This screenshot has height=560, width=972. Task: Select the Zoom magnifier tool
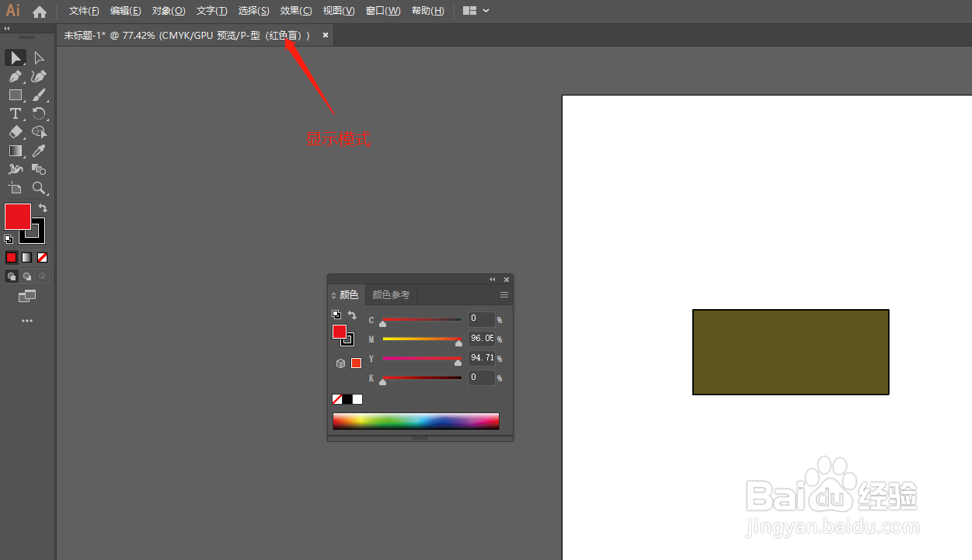pyautogui.click(x=39, y=188)
